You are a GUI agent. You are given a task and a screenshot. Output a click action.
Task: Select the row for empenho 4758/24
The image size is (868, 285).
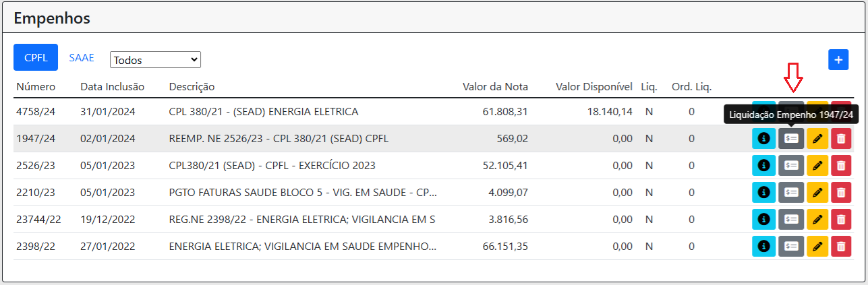(x=433, y=112)
